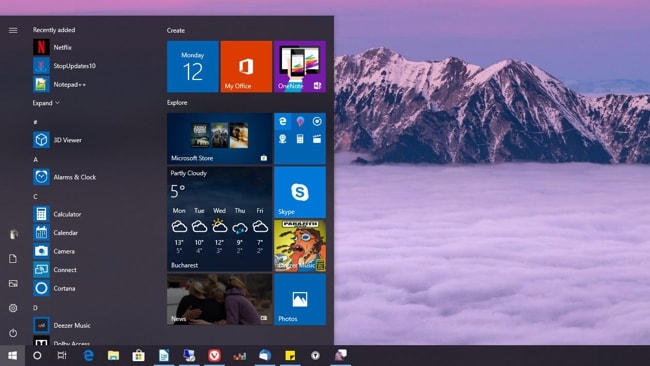Click the Windows Start button
The width and height of the screenshot is (650, 366).
pos(12,356)
